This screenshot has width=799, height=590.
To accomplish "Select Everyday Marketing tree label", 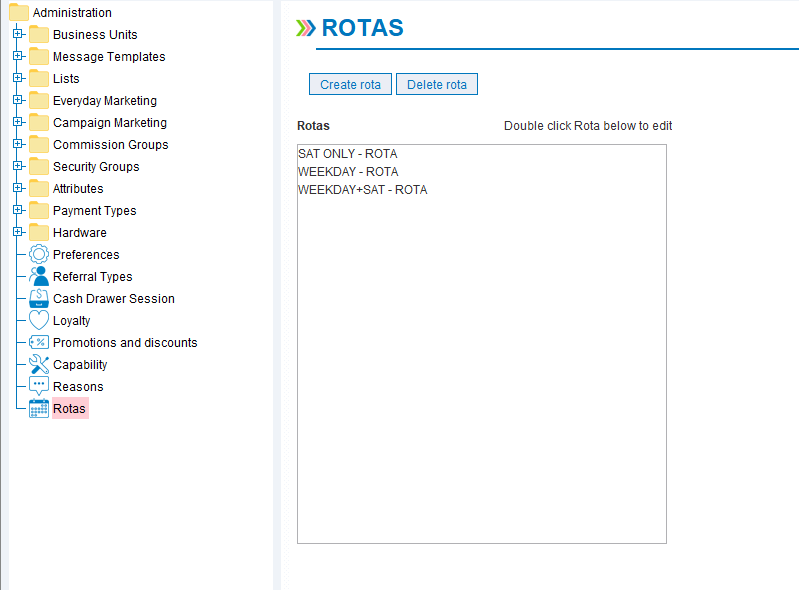I will [105, 100].
